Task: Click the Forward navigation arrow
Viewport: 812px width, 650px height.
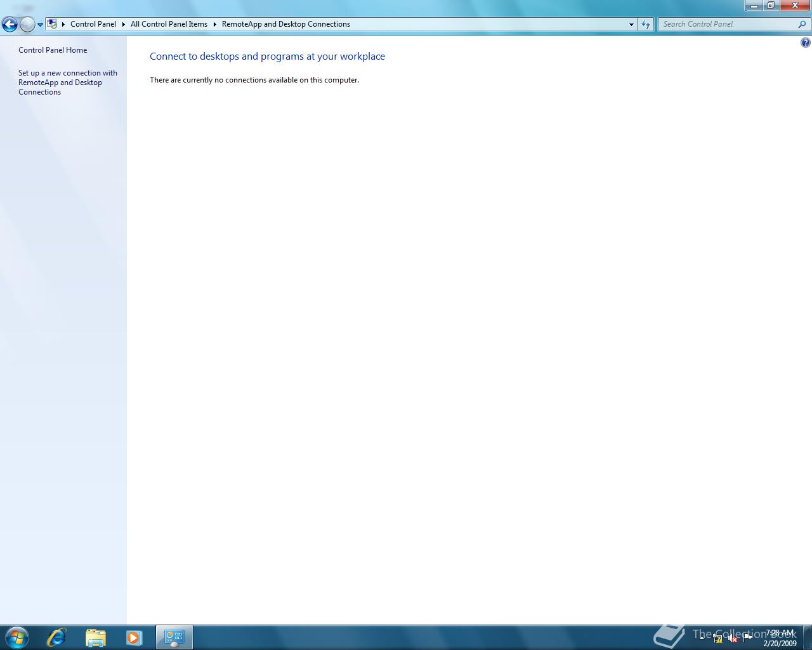Action: (27, 25)
